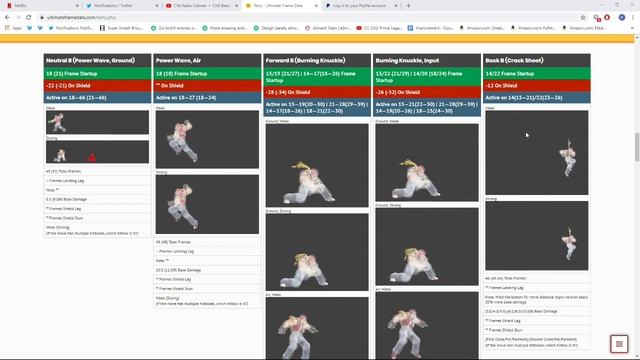Close the YouTube tab
Screen dimensions: 640x360
click(x=236, y=6)
